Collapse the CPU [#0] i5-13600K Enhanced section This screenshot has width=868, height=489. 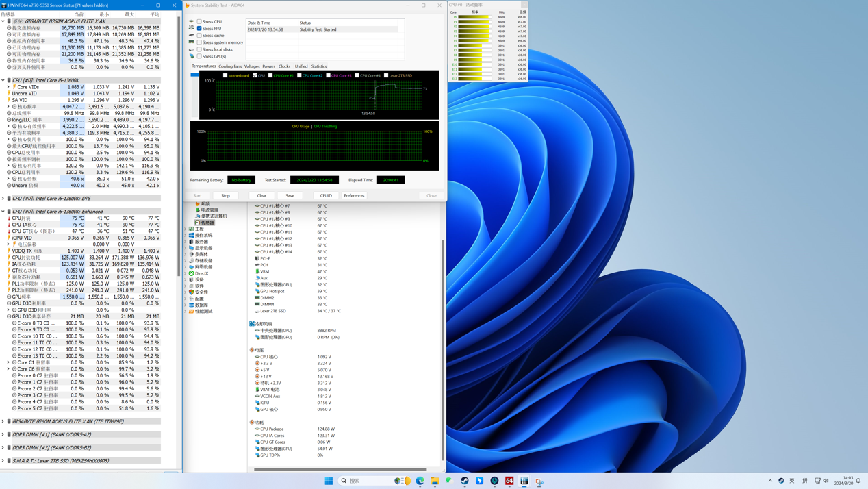tap(3, 212)
